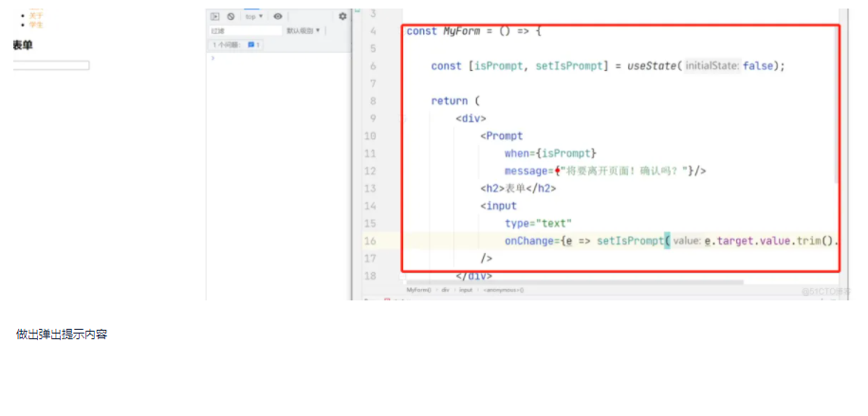Clear the console with the ban icon
Screen dimensions: 868x416
pyautogui.click(x=231, y=17)
